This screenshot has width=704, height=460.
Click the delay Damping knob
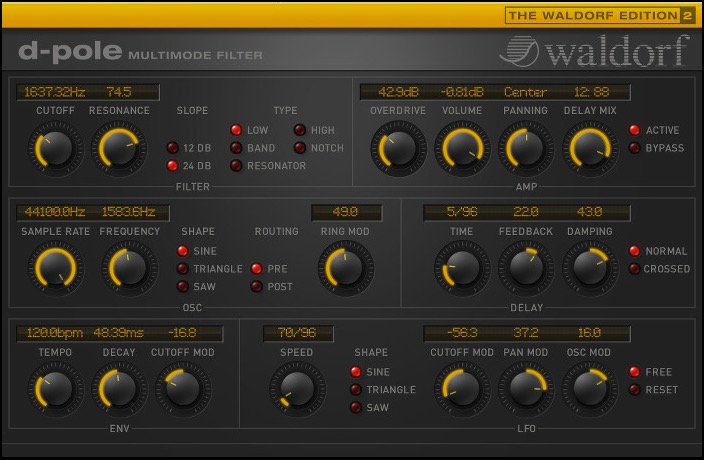[x=590, y=268]
